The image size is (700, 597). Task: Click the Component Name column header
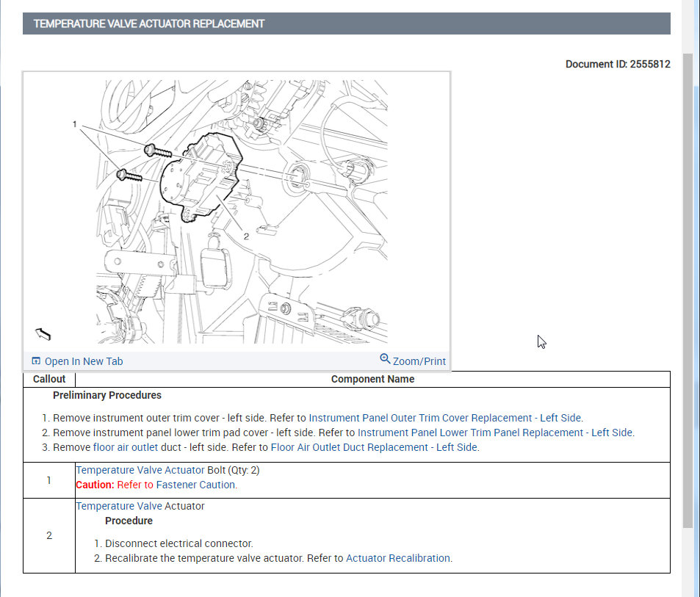pyautogui.click(x=372, y=379)
